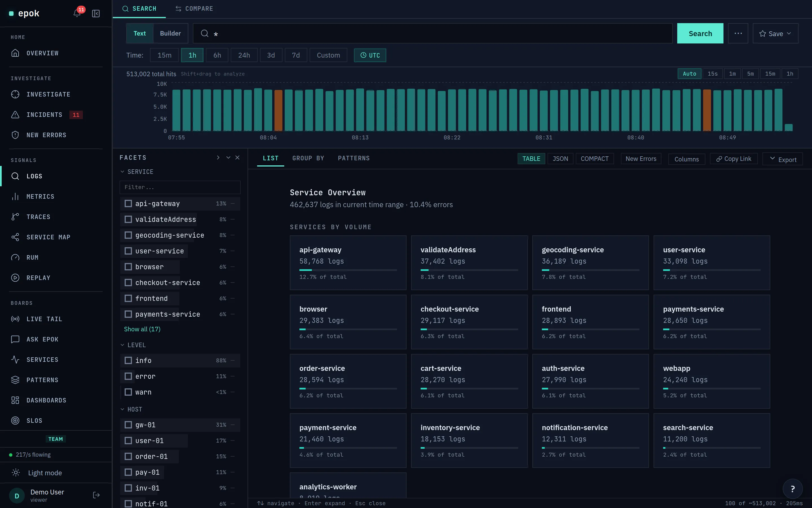This screenshot has width=812, height=508.
Task: Open Replay play icon
Action: pyautogui.click(x=15, y=278)
